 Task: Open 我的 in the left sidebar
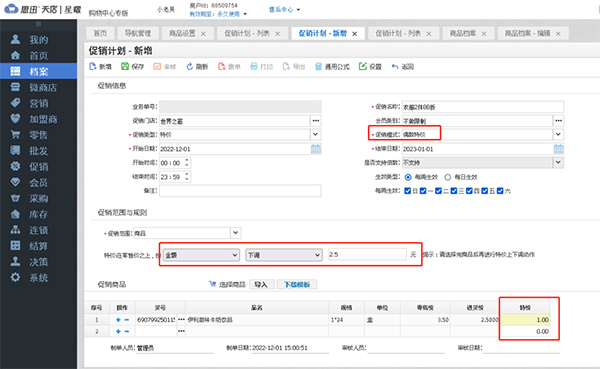(x=38, y=39)
